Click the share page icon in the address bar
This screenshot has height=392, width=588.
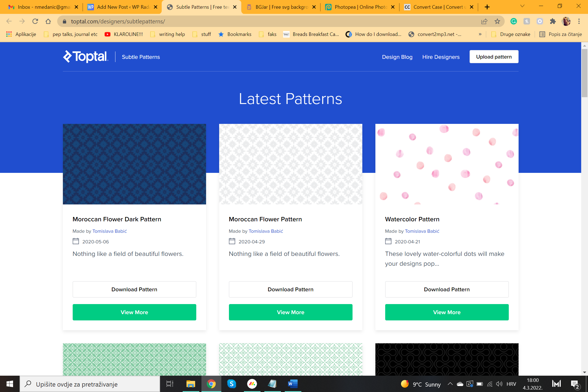(484, 21)
